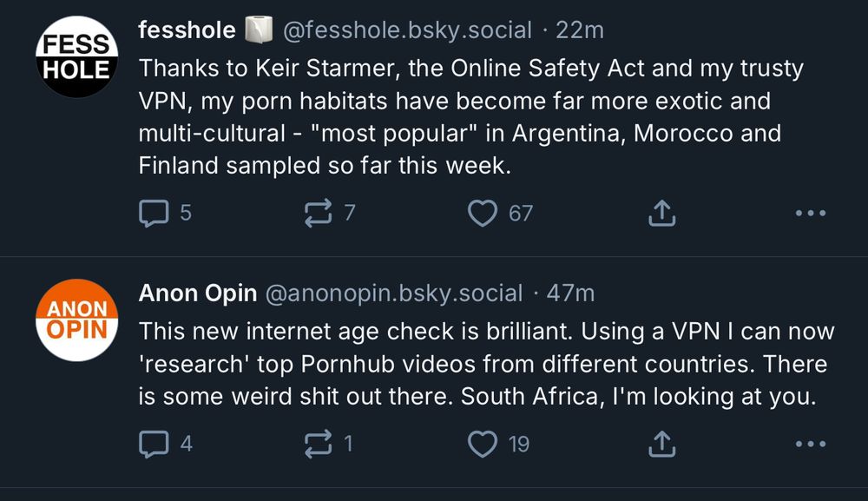This screenshot has height=501, width=868.
Task: Repost the fesshole post
Action: [318, 213]
